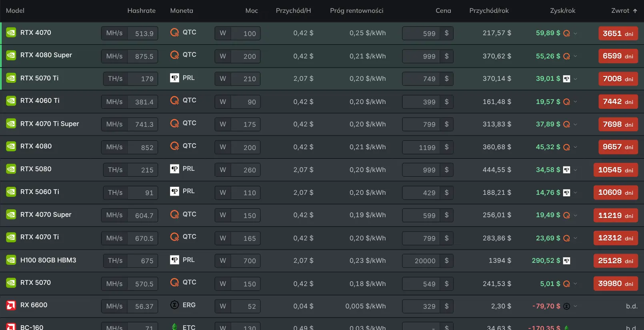The height and width of the screenshot is (330, 644).
Task: Click the ERG coin icon in RX 6600 row
Action: (x=174, y=305)
